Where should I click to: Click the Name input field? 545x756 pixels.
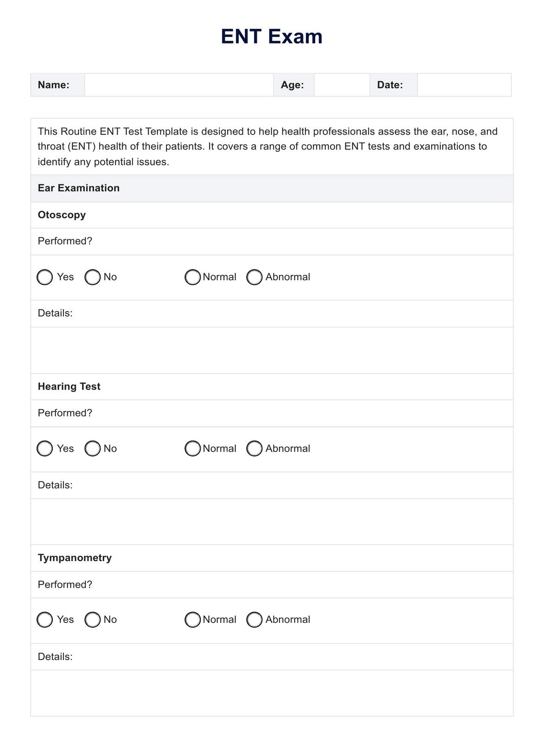pos(179,85)
